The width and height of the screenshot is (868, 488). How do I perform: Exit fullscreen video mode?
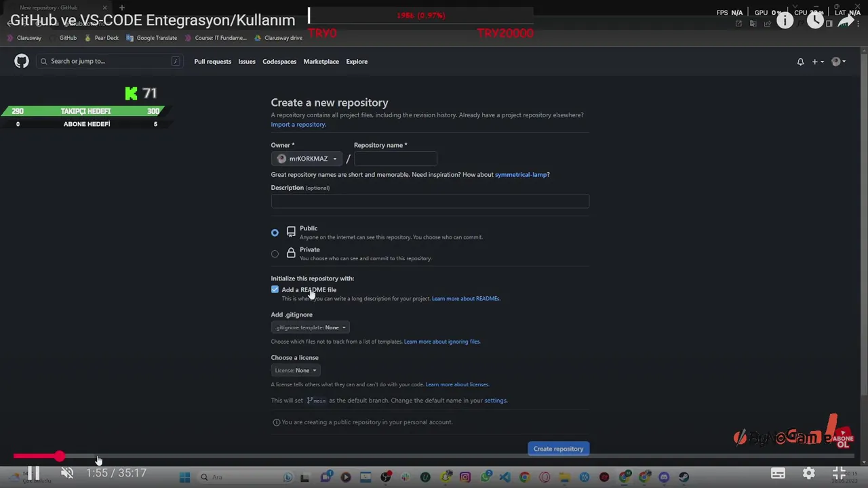tap(839, 473)
